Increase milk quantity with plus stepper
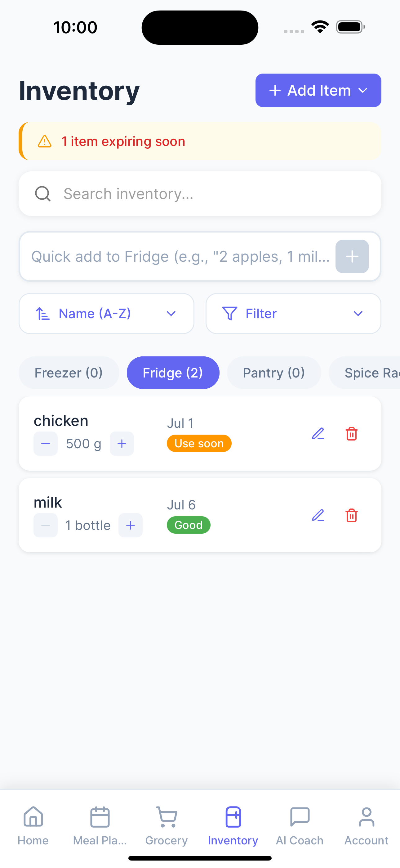 tap(131, 525)
